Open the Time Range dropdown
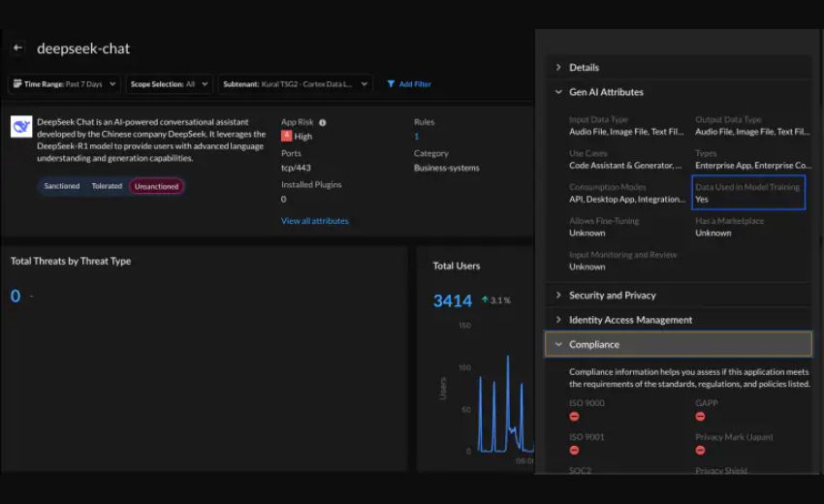The width and height of the screenshot is (824, 504). 65,84
